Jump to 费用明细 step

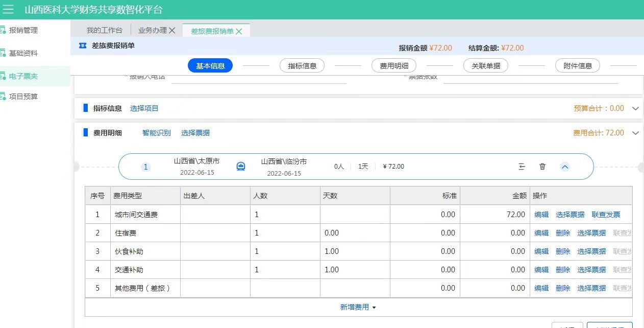tap(394, 66)
